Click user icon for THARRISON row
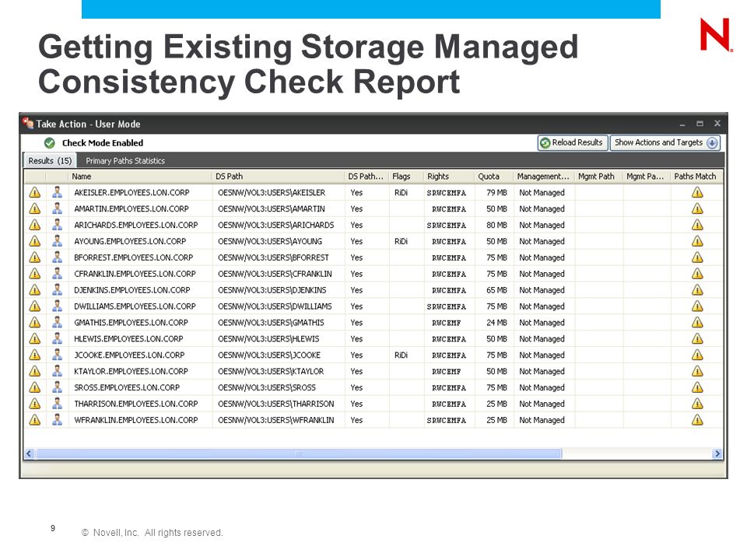This screenshot has height=560, width=747. [57, 404]
